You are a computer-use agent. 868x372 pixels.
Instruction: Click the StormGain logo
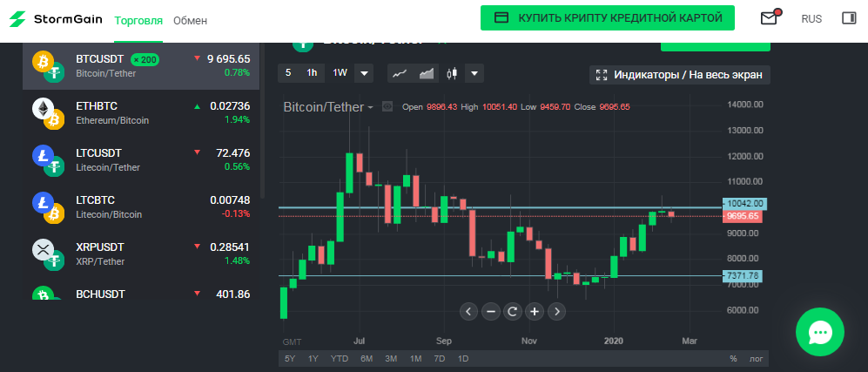click(x=56, y=19)
